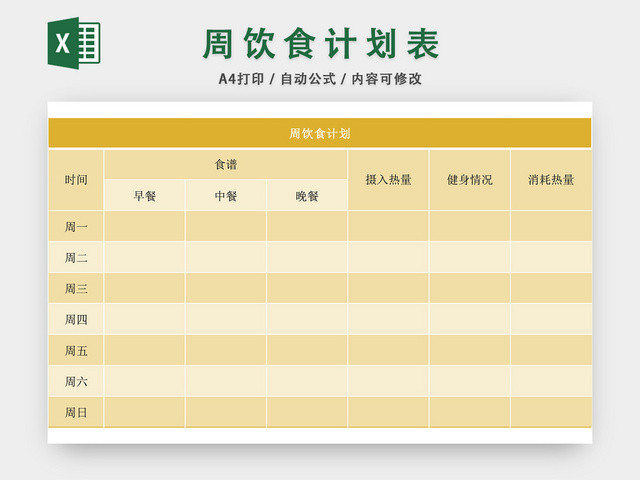640x480 pixels.
Task: Click the 周五 中餐 empty cell
Action: coord(226,350)
